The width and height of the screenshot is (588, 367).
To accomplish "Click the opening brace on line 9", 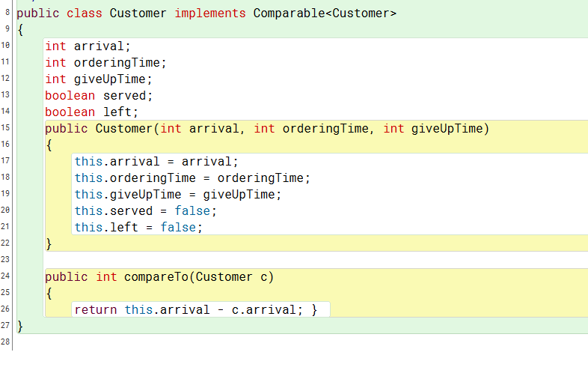I will 20,30.
